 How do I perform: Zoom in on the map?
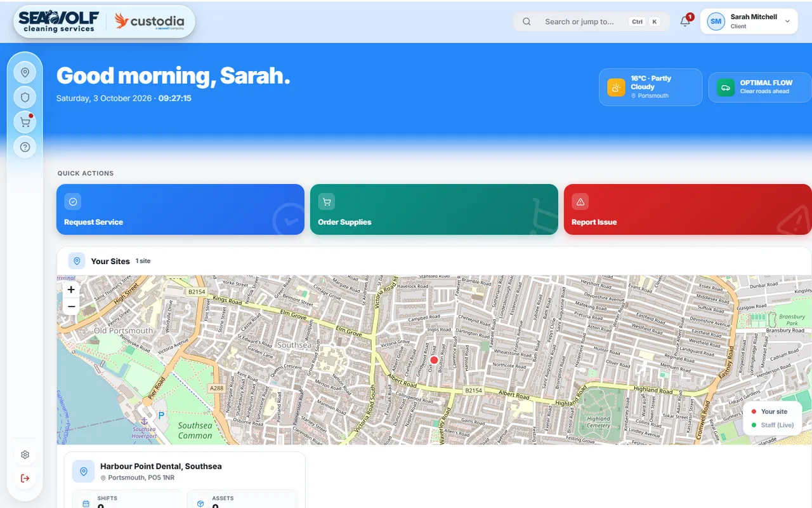click(x=71, y=290)
